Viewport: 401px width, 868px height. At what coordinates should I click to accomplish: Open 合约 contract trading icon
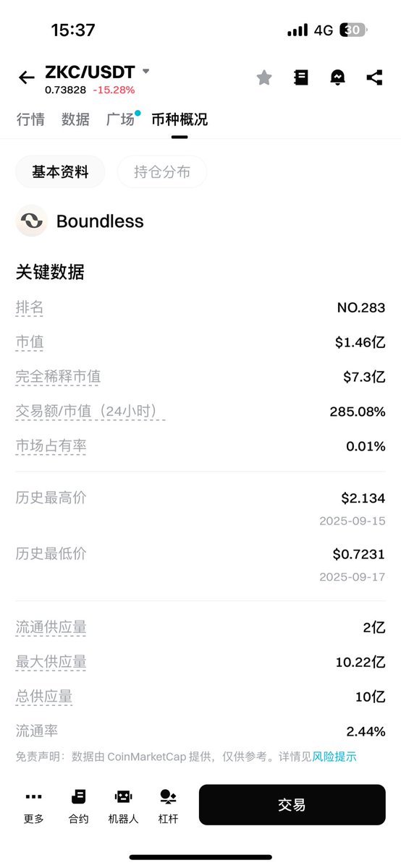(x=78, y=805)
